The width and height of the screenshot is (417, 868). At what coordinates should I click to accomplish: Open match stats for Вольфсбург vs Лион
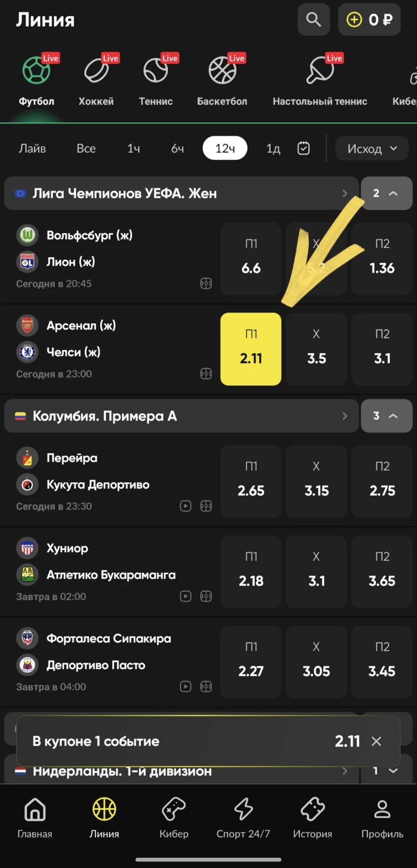(x=206, y=284)
